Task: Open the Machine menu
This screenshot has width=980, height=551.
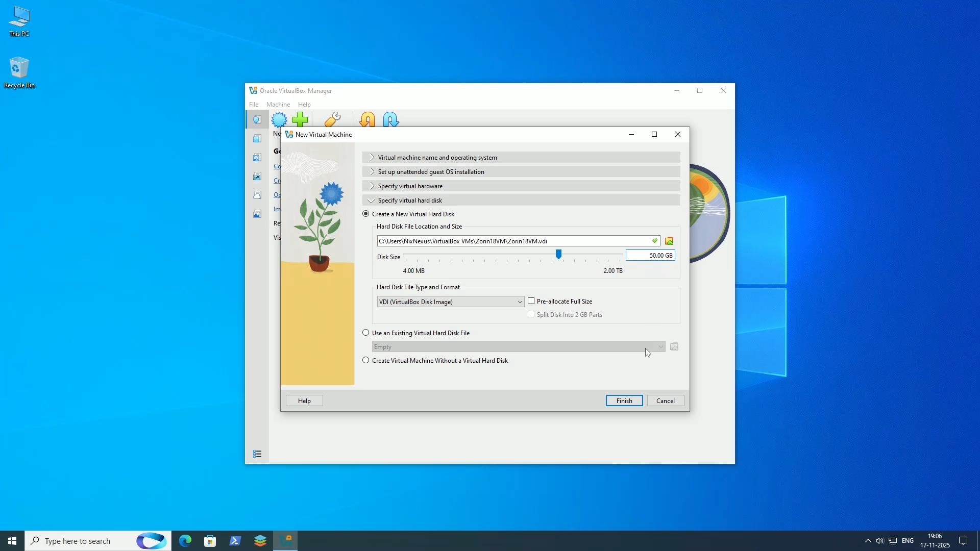Action: pos(278,104)
